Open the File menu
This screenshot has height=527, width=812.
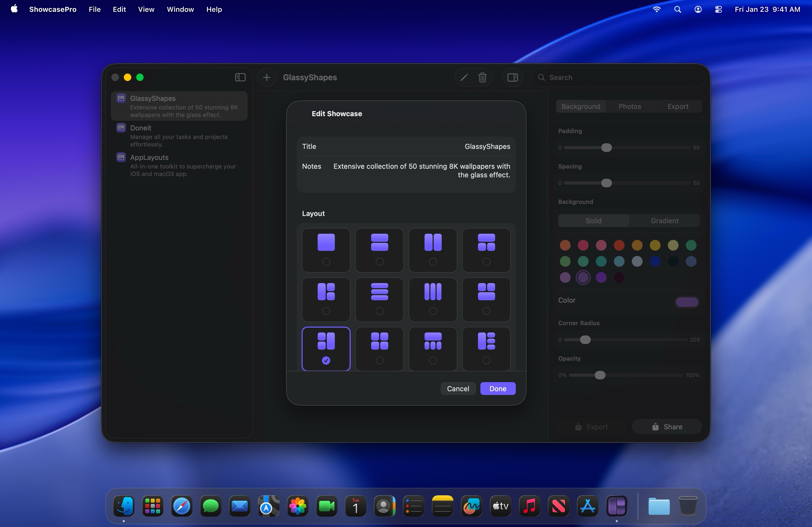[x=95, y=9]
